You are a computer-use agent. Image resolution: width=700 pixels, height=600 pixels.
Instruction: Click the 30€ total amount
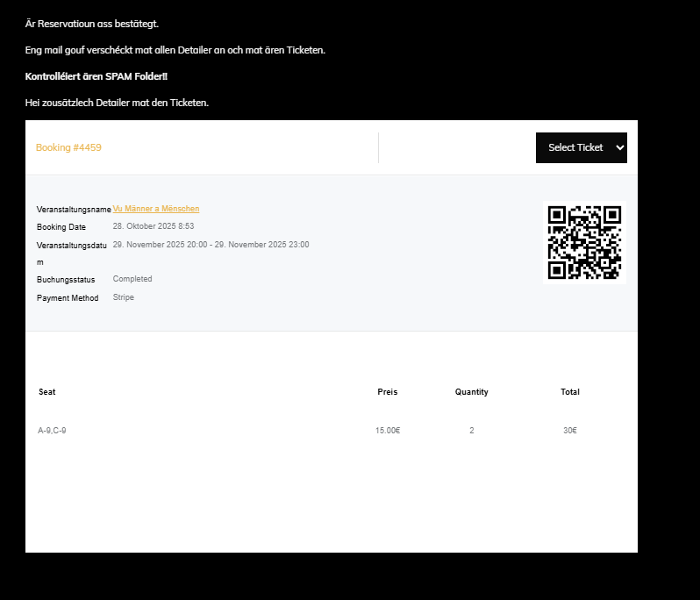point(570,431)
